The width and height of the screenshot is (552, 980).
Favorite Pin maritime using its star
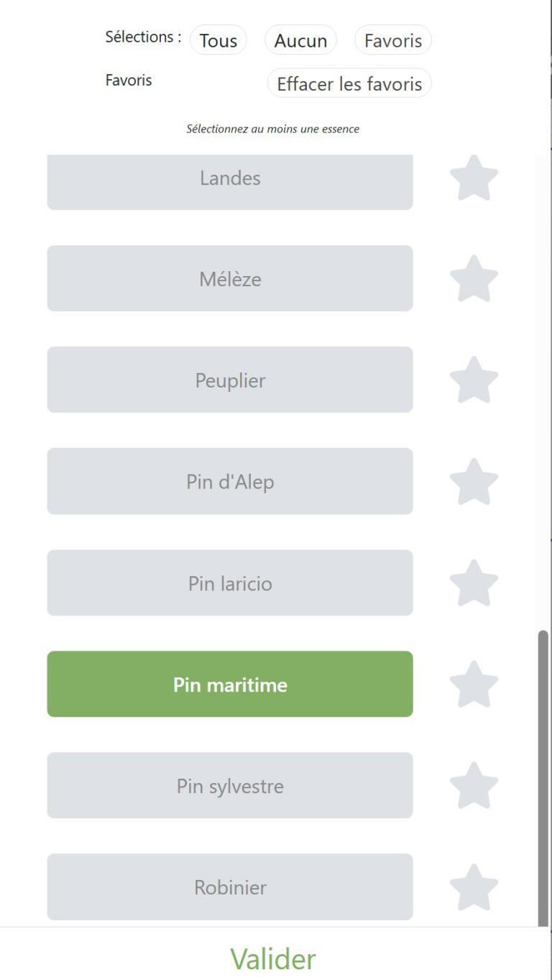click(474, 684)
